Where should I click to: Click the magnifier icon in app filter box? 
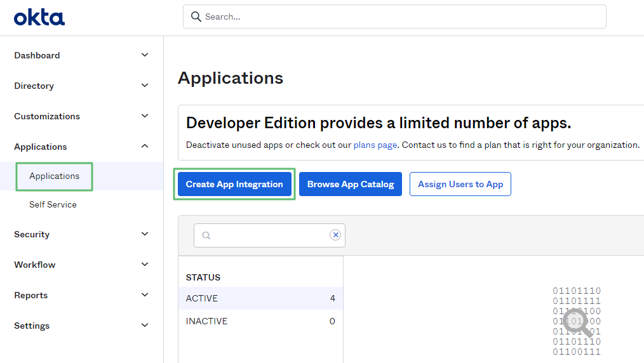point(206,235)
